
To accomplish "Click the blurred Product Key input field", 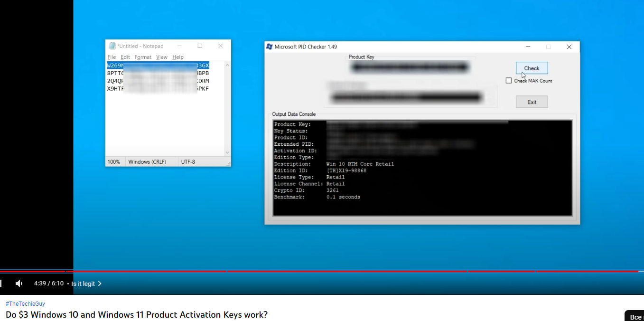I will pyautogui.click(x=410, y=67).
